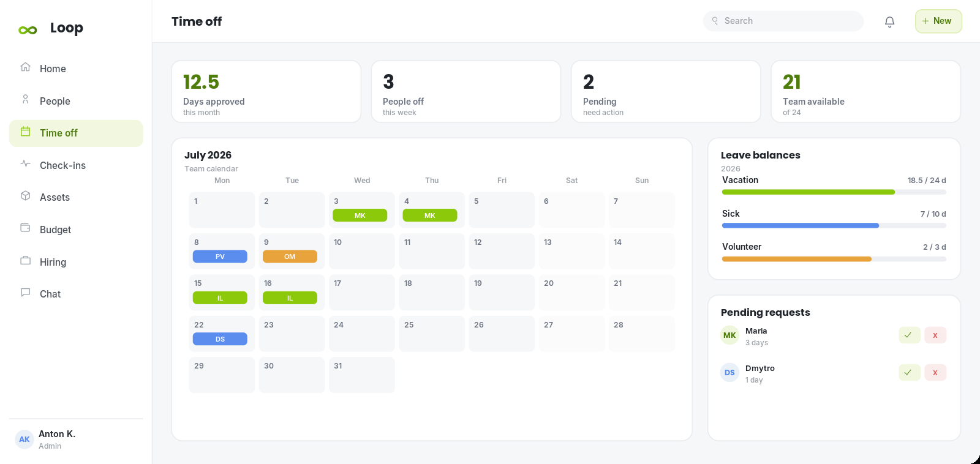Viewport: 980px width, 464px height.
Task: Open MK leave event on July 4
Action: 429,215
